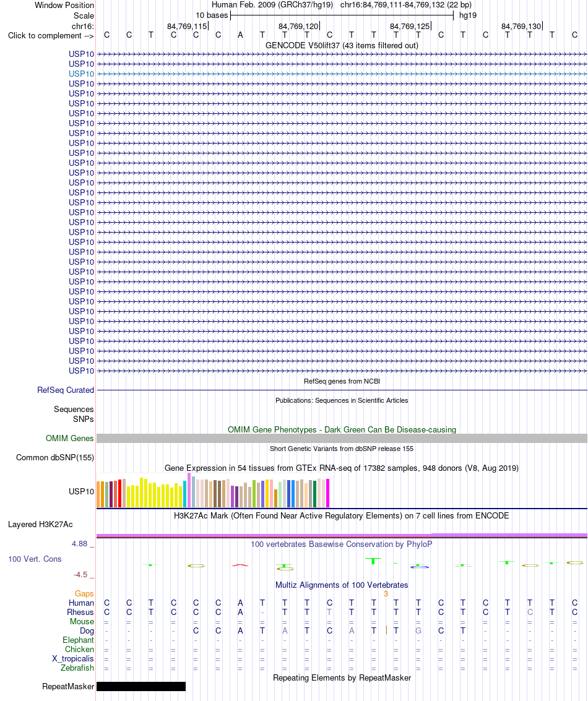Open '100 vertebrates Basewise Conservation by PhyloP' title

(x=342, y=544)
